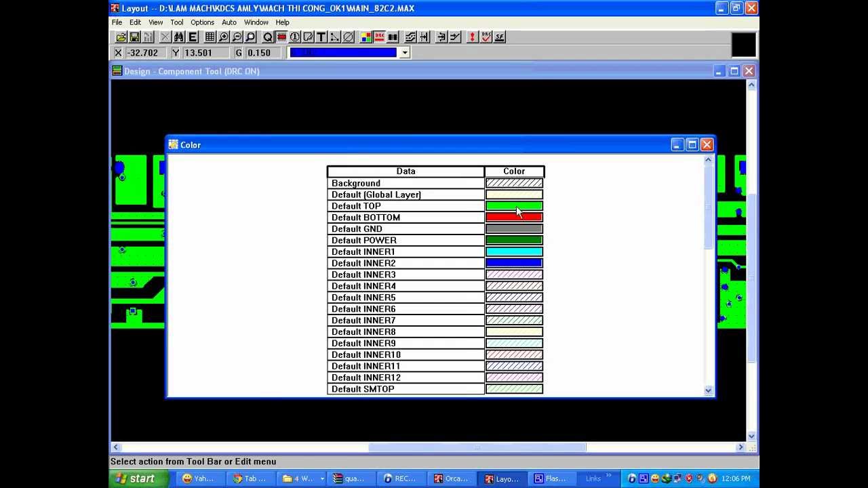Select the 'Default INNER5' data cell
Screen dimensions: 868x488
(406, 298)
